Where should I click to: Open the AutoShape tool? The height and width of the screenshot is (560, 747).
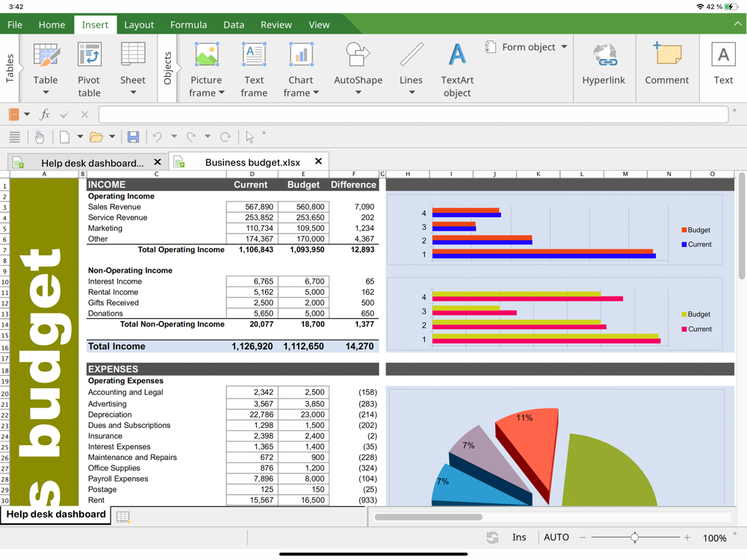358,62
